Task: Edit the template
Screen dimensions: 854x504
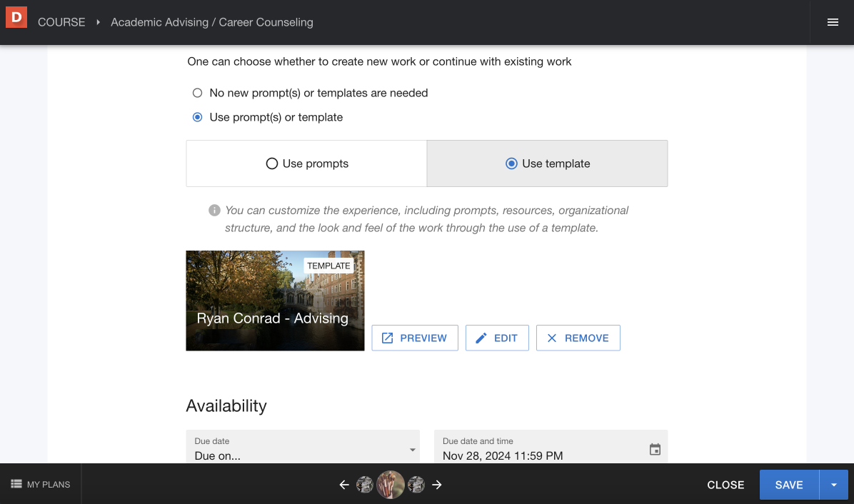Action: [x=497, y=338]
